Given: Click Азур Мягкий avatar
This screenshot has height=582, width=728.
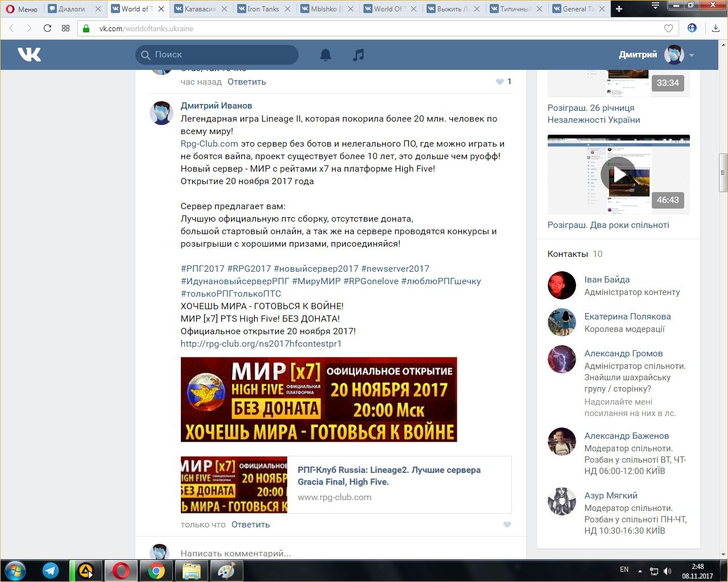Looking at the screenshot, I should coord(562,501).
